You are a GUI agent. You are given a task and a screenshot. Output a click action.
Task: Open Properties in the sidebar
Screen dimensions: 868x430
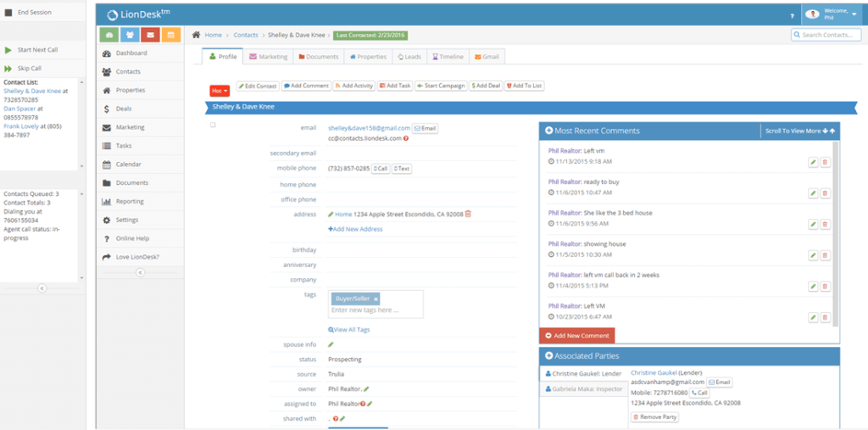tap(140, 90)
